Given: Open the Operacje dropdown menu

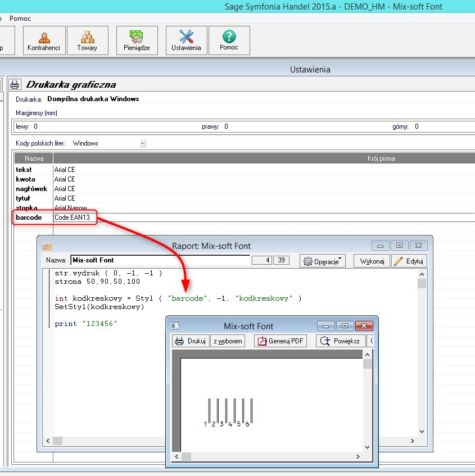Looking at the screenshot, I should tap(323, 261).
